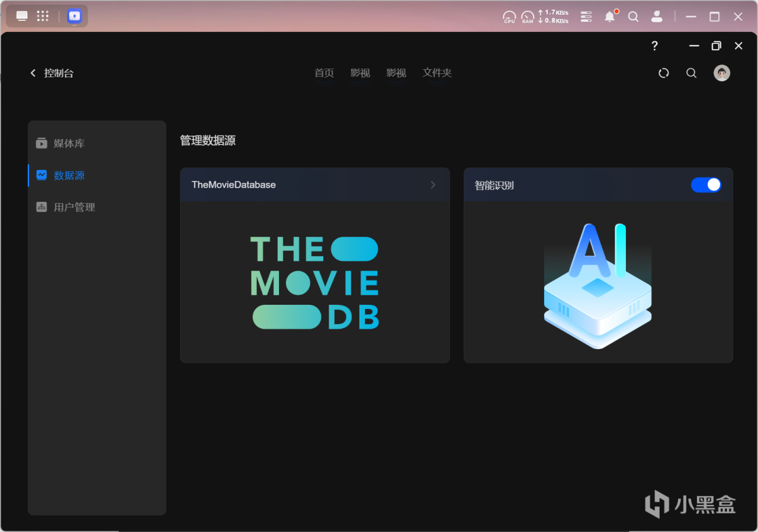
Task: Click the 智能识别 label text
Action: (494, 185)
